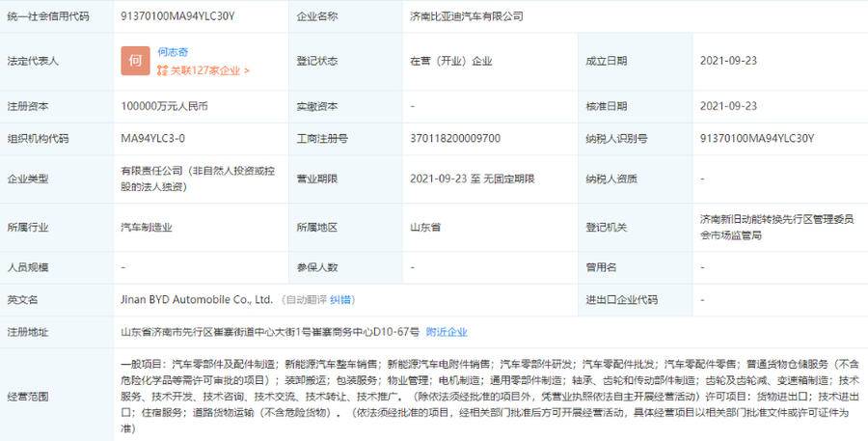Select registered capital 100000万元人民币
The width and height of the screenshot is (868, 441).
click(164, 106)
